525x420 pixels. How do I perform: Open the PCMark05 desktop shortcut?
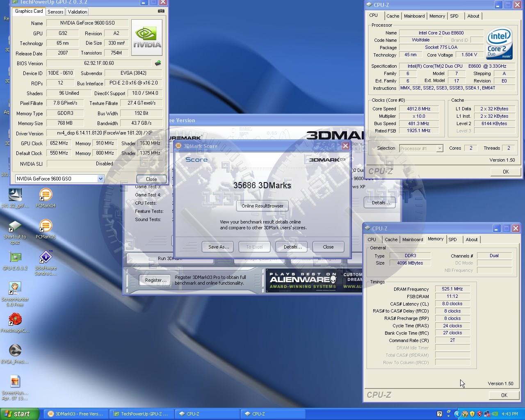point(46,229)
